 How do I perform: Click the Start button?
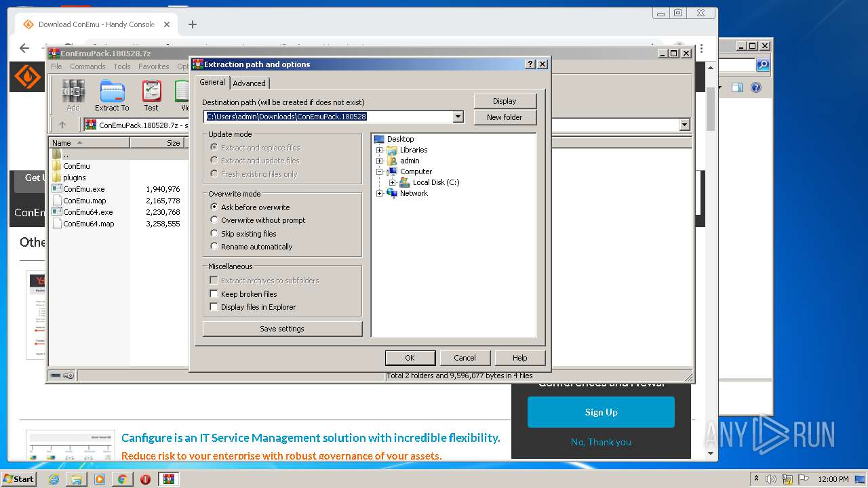[x=19, y=479]
